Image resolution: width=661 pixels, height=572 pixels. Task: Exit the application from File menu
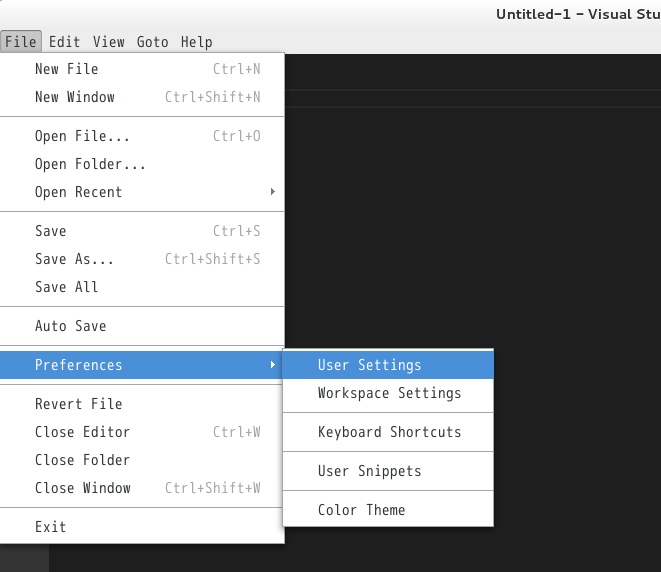click(50, 527)
